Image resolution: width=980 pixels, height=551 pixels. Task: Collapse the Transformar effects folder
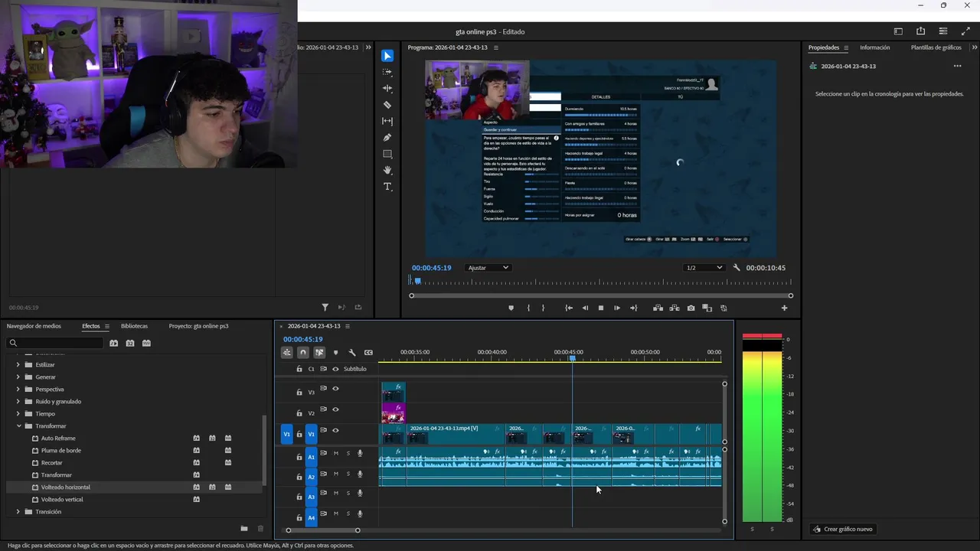point(18,426)
